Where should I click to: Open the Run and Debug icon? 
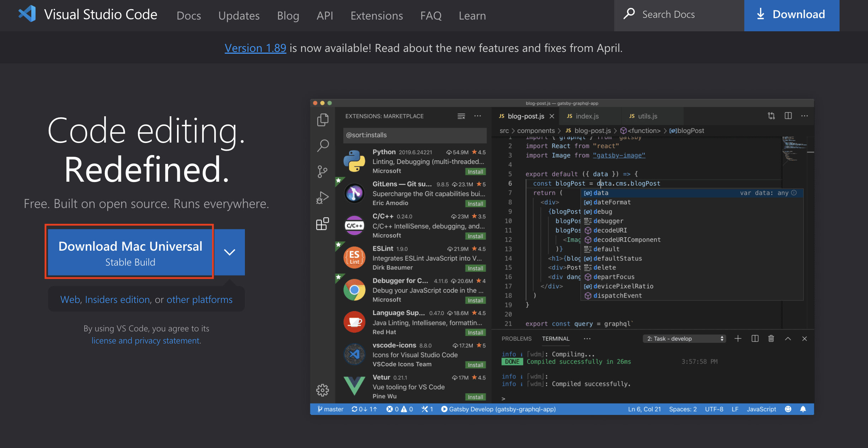click(323, 197)
